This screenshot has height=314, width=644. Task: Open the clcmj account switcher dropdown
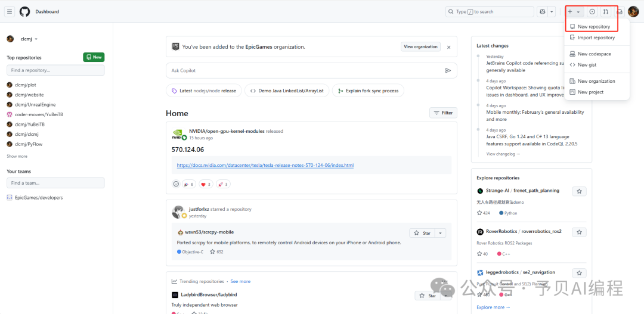pyautogui.click(x=29, y=39)
